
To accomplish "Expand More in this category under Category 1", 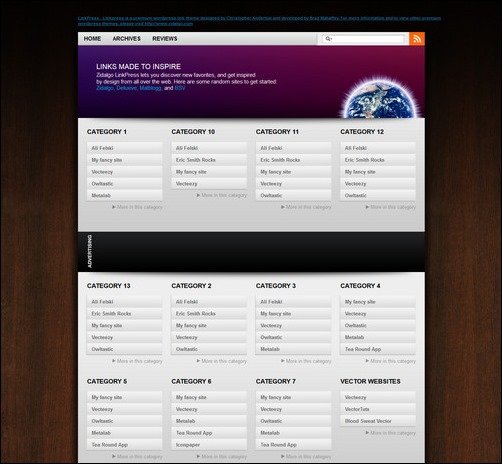I will tap(137, 207).
